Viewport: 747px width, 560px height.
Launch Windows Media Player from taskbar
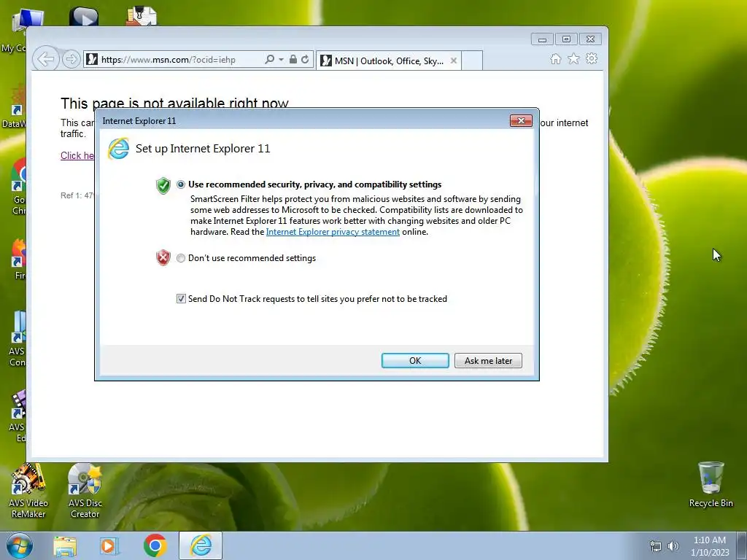109,545
